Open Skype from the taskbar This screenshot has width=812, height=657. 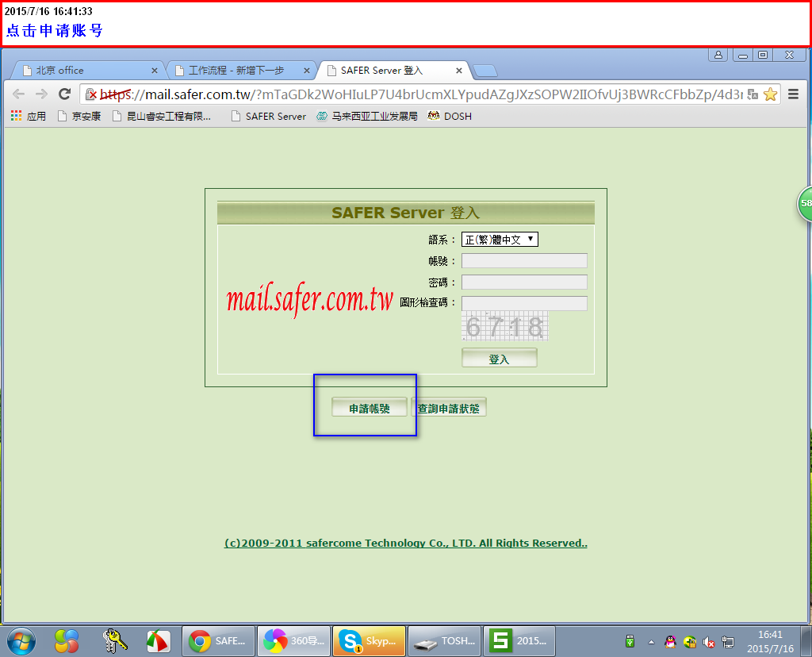(369, 640)
